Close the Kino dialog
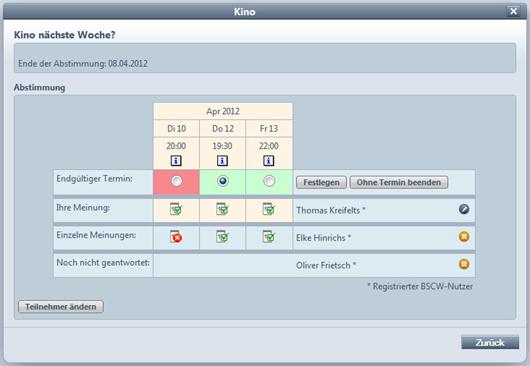Screen dimensions: 530x366 (x=513, y=11)
